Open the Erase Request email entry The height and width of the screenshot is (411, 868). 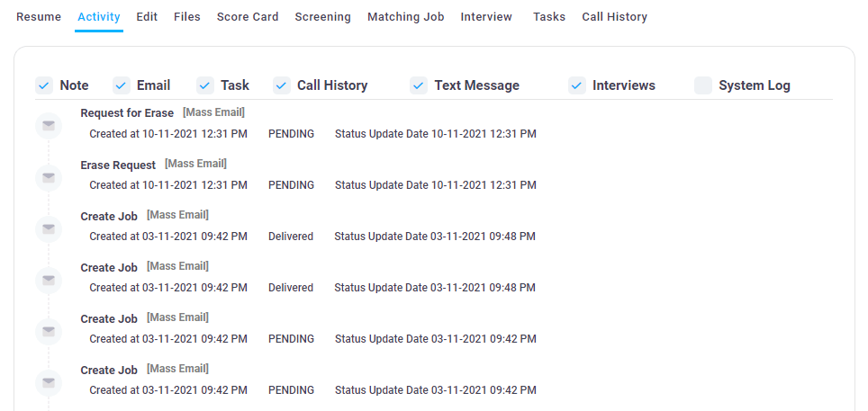click(118, 165)
